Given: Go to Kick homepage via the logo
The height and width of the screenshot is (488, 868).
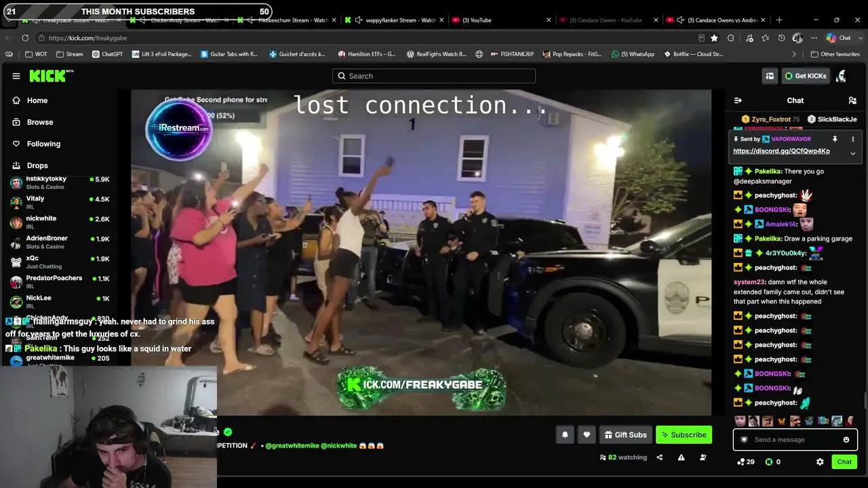Looking at the screenshot, I should 50,75.
